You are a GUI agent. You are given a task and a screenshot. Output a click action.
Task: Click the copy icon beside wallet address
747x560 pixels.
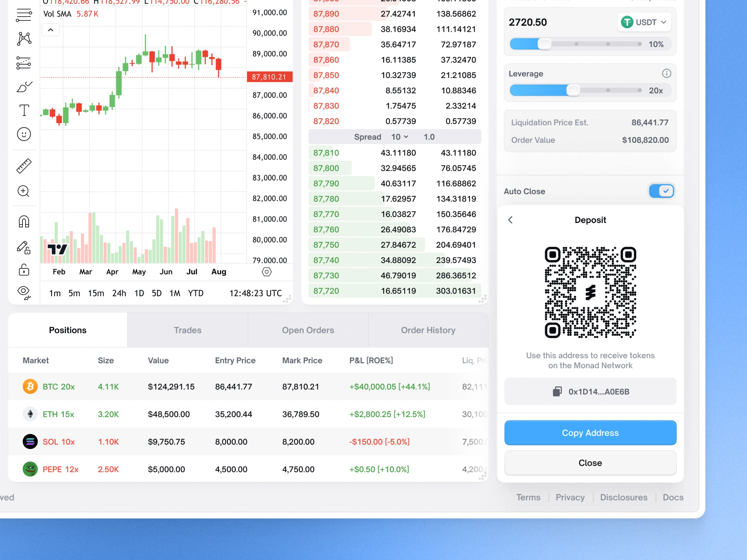pos(557,392)
